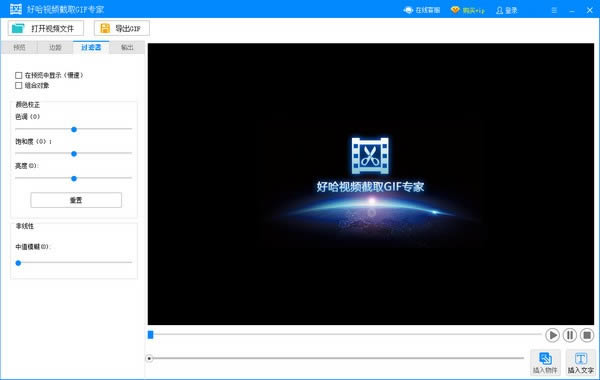This screenshot has height=380, width=600.
Task: Click the login (登录) user icon
Action: click(x=506, y=10)
